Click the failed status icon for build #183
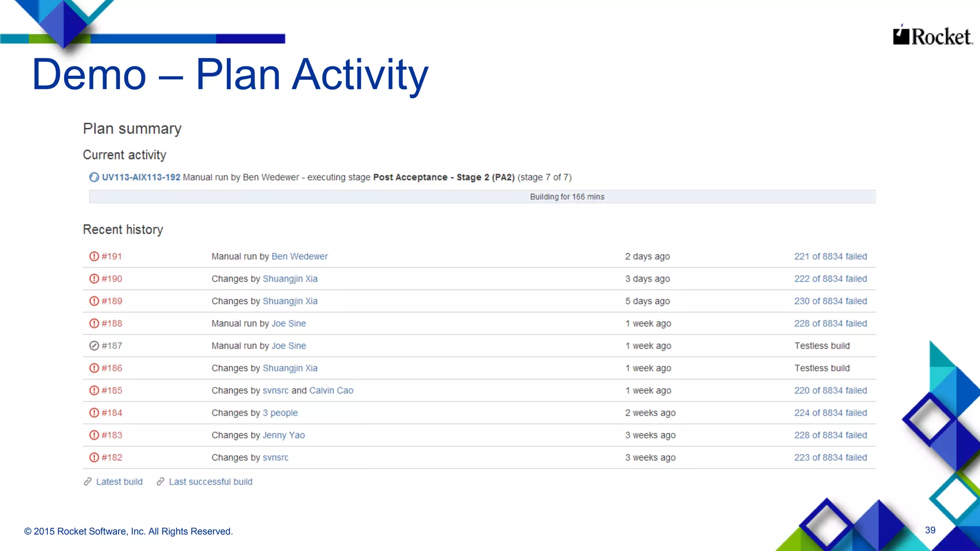 94,435
